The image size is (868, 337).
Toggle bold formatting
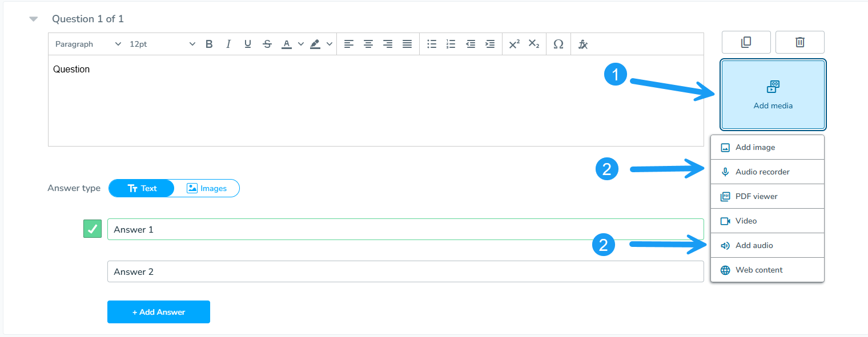click(x=209, y=44)
